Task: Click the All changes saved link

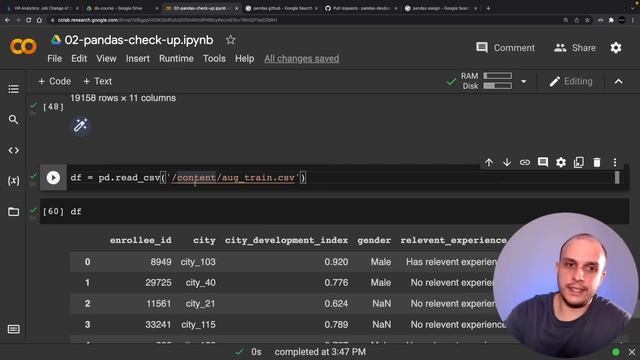Action: point(302,59)
